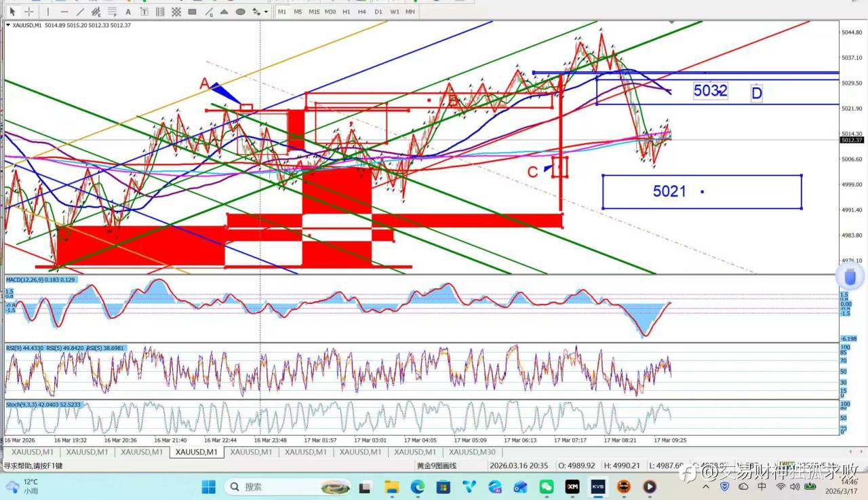
Task: Click the 黄金9图画线 profile in status bar
Action: pos(437,465)
